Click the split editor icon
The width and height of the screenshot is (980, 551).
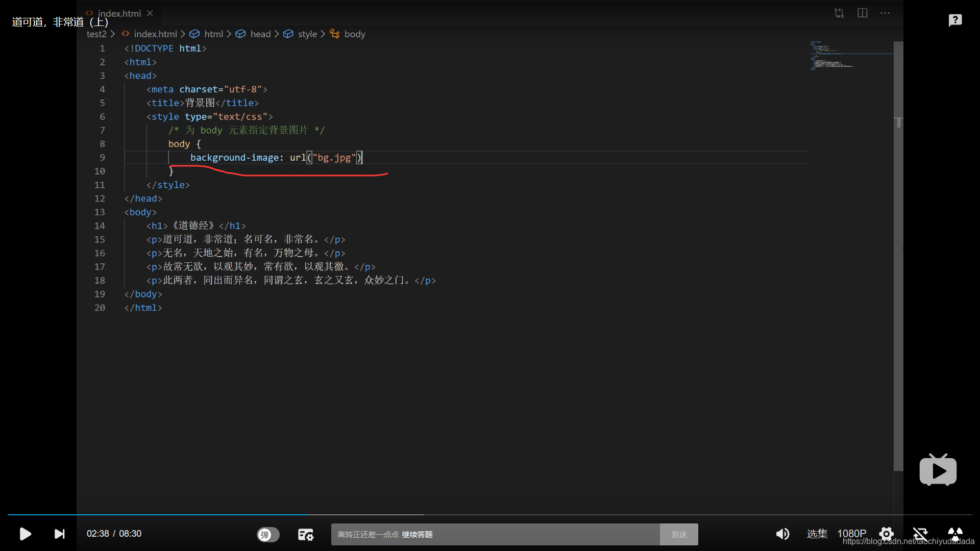pos(862,13)
